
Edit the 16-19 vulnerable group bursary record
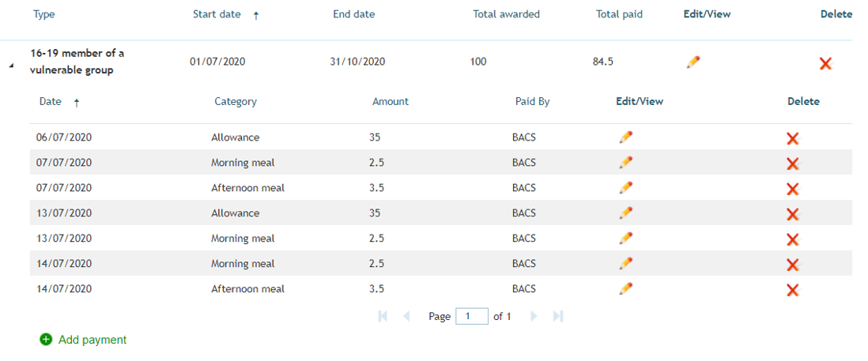click(693, 62)
